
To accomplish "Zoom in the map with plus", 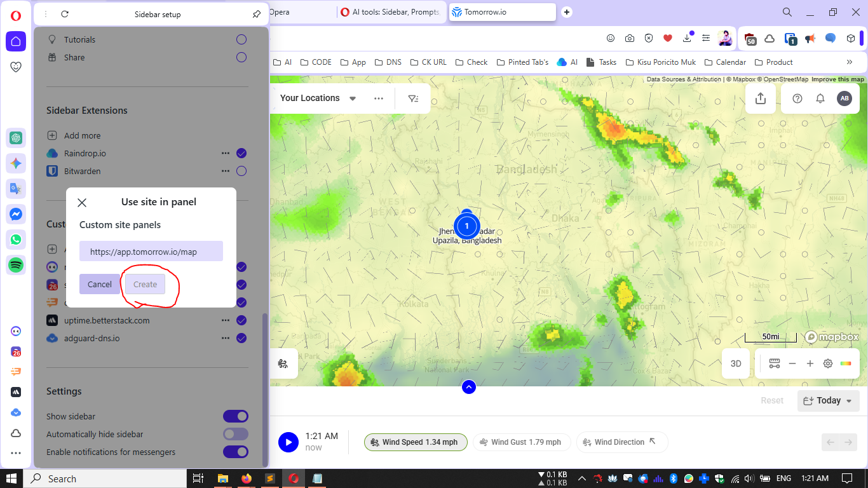I will pos(810,363).
